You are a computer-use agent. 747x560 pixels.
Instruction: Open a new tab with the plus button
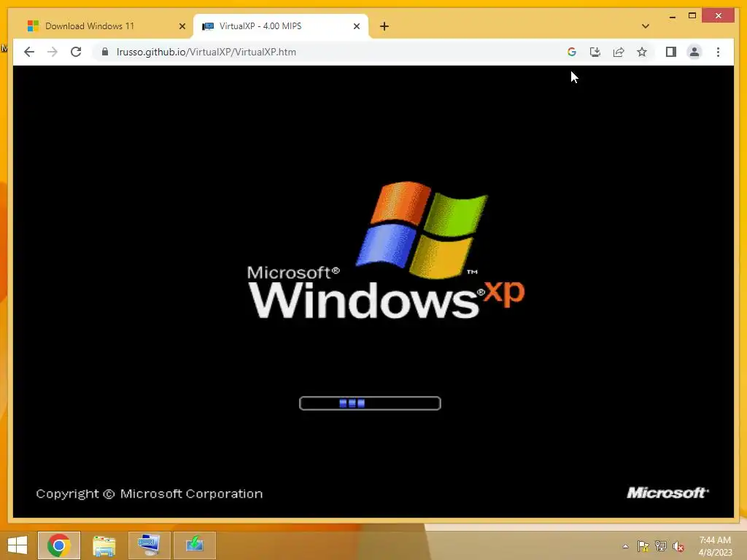[x=384, y=26]
